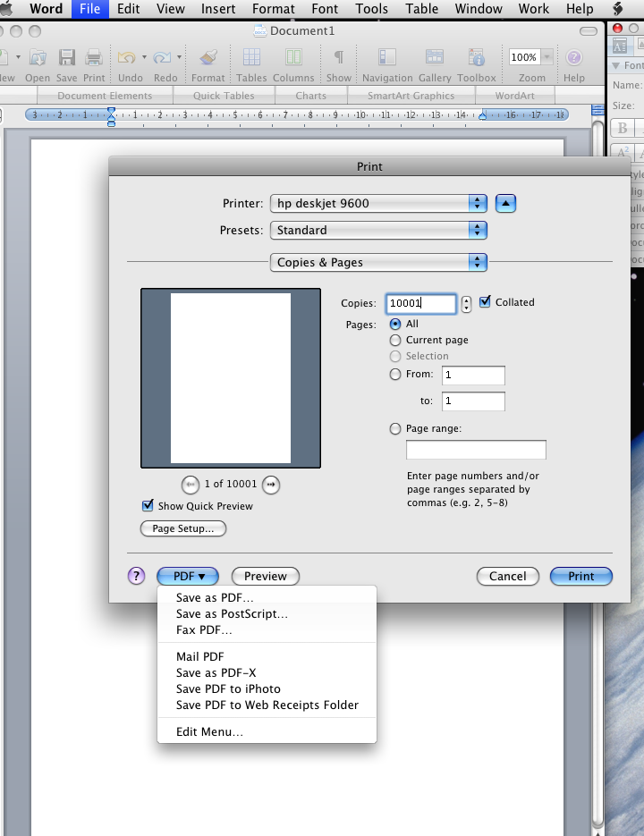
Task: Click the Print toolbar icon in Word
Action: pos(94,57)
